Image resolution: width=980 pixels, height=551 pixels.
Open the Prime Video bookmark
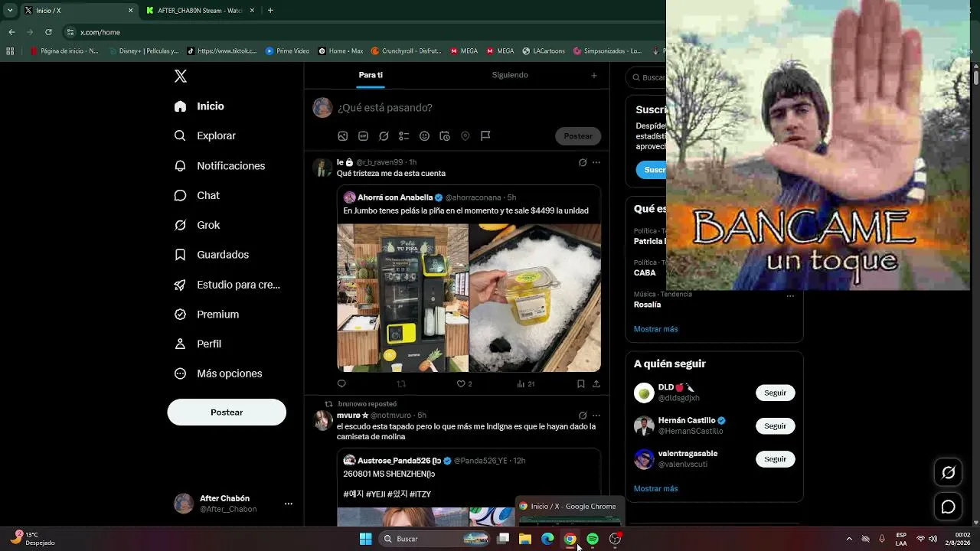point(287,51)
